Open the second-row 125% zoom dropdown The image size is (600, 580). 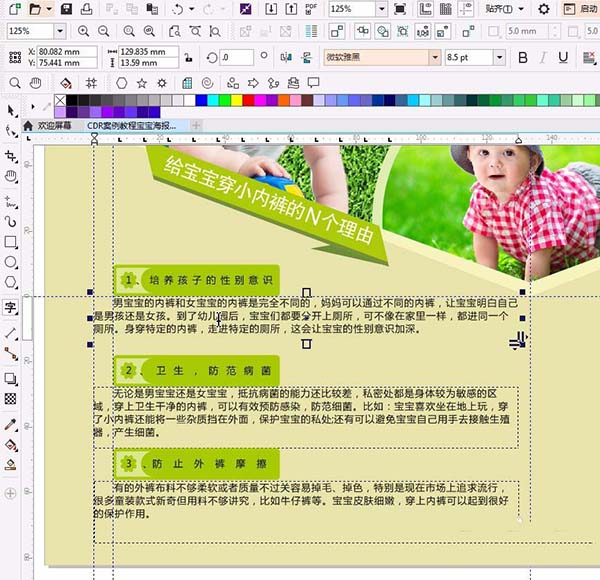pyautogui.click(x=60, y=31)
